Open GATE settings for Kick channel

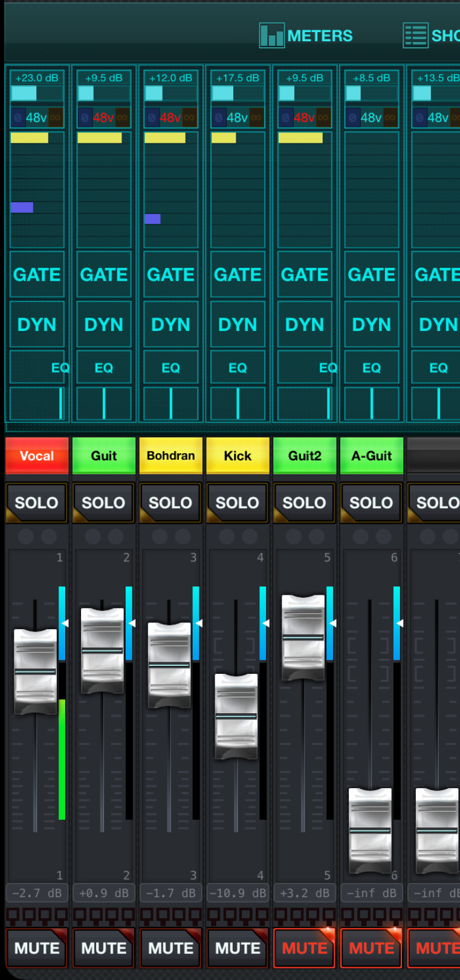click(x=238, y=275)
